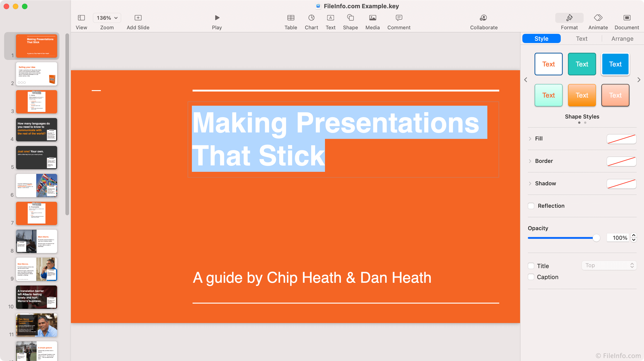
Task: Enable the Caption checkbox
Action: (x=531, y=277)
